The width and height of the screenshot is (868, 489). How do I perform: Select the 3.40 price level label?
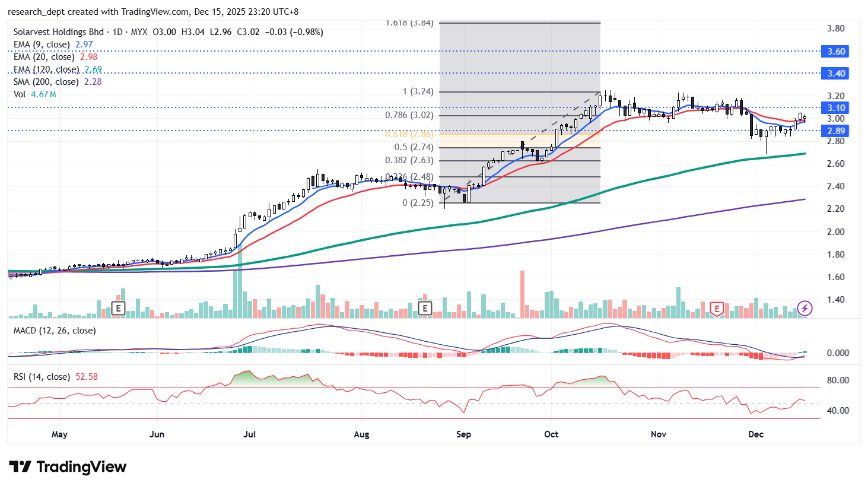(836, 74)
